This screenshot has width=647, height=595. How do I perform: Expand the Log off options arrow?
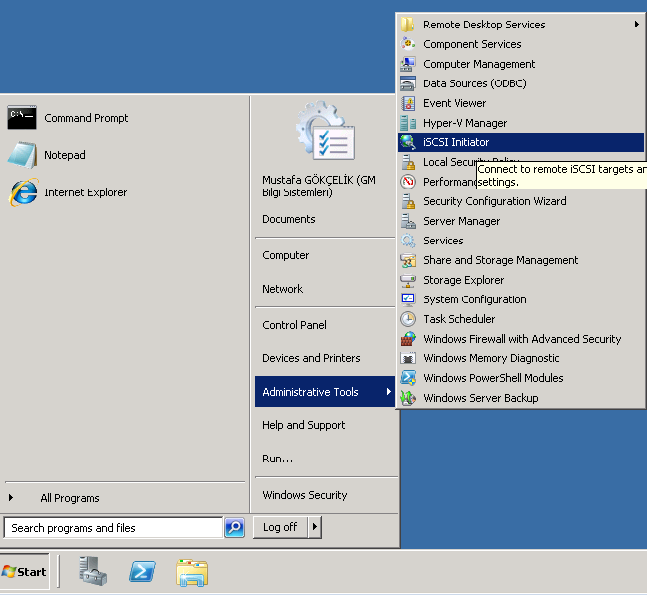coord(315,527)
